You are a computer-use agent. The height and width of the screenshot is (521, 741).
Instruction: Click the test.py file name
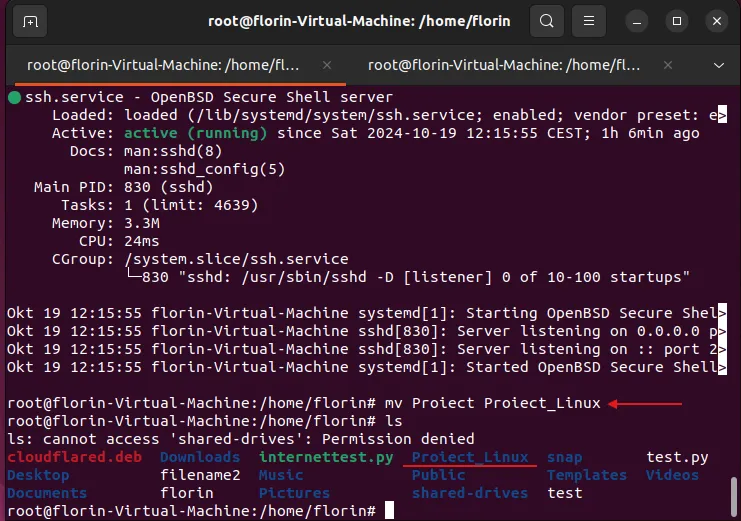point(677,457)
